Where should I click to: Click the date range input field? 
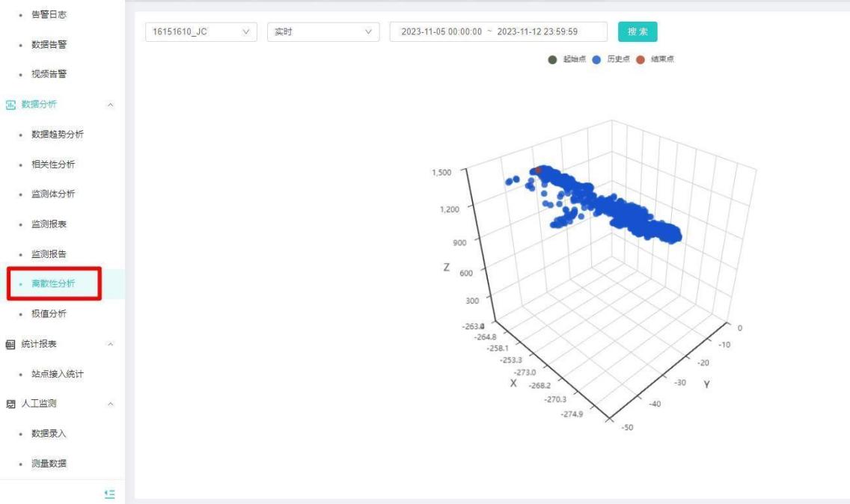(498, 31)
